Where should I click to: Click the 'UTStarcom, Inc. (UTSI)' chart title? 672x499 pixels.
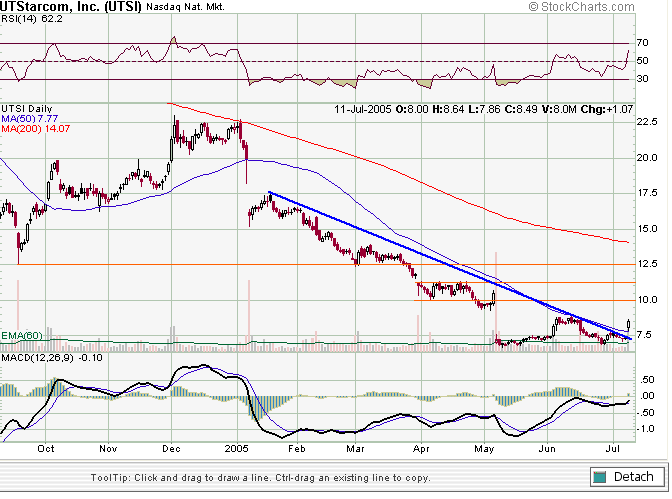71,6
